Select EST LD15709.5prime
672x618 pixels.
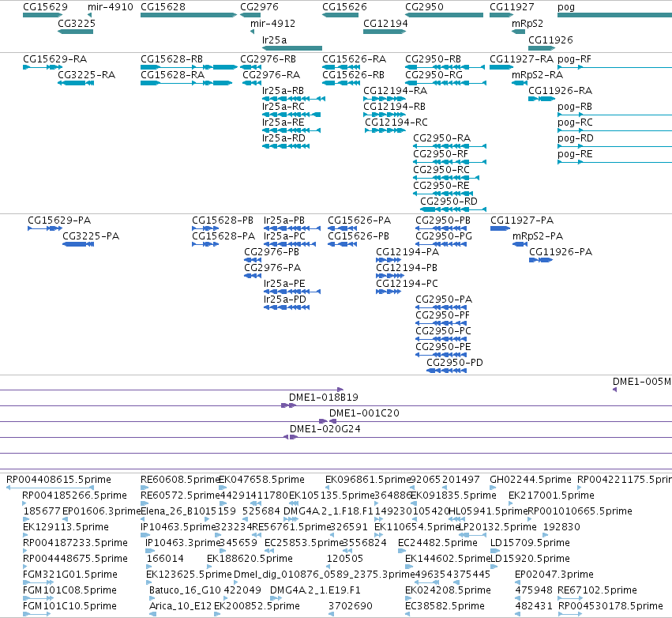point(495,551)
